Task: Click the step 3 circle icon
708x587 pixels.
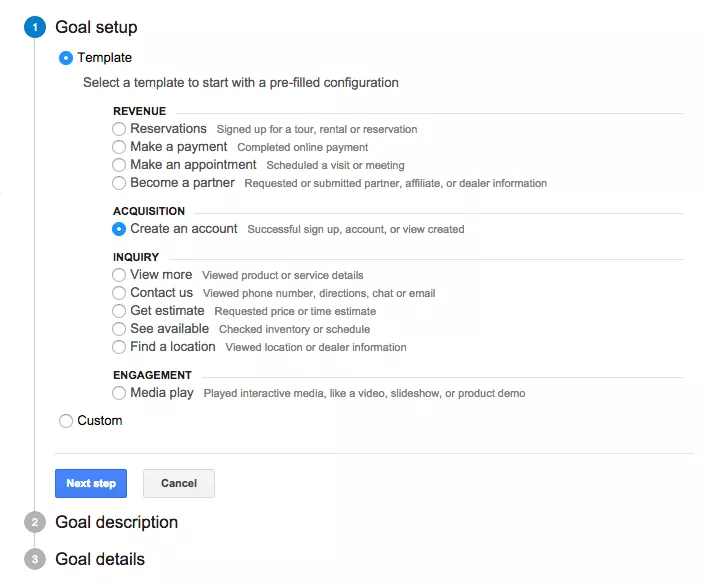Action: point(35,560)
